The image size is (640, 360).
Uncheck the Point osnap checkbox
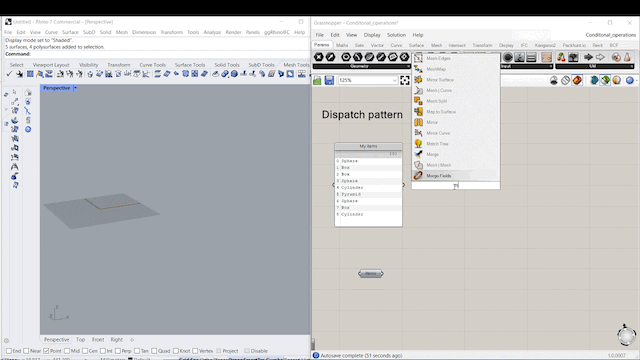pyautogui.click(x=46, y=351)
